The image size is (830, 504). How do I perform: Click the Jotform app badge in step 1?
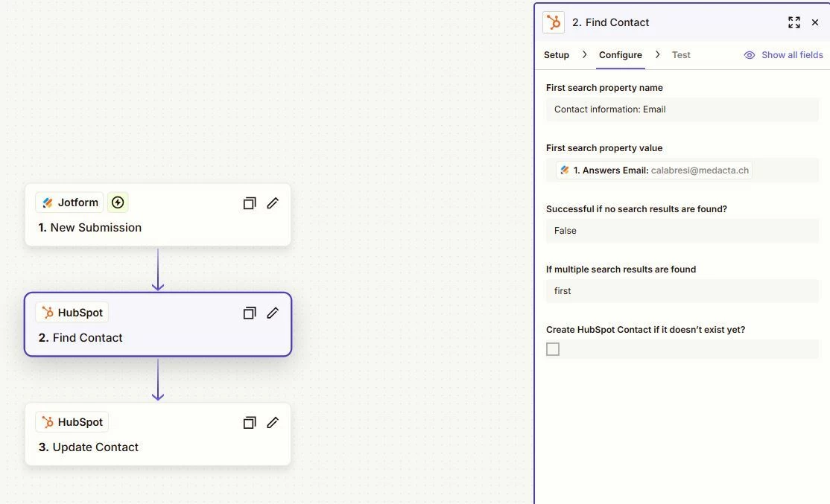(x=69, y=202)
